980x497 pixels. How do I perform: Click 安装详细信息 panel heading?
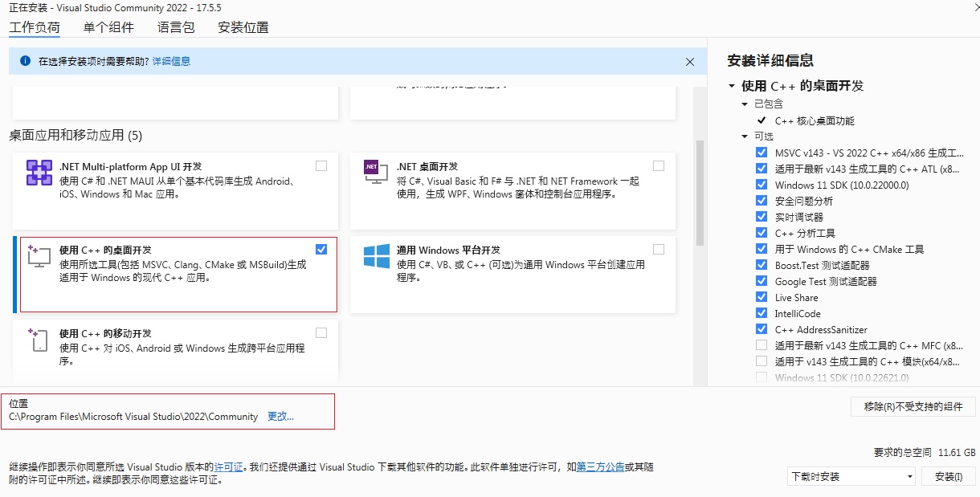click(770, 60)
